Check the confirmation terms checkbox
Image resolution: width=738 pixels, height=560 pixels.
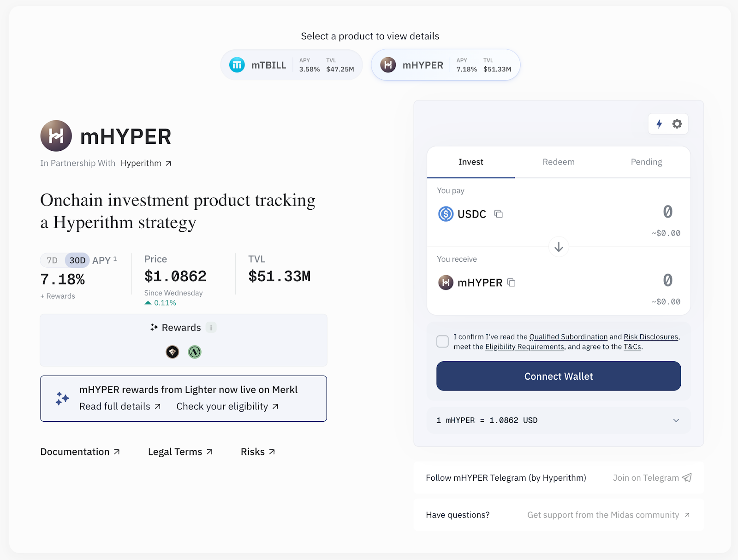pyautogui.click(x=442, y=342)
